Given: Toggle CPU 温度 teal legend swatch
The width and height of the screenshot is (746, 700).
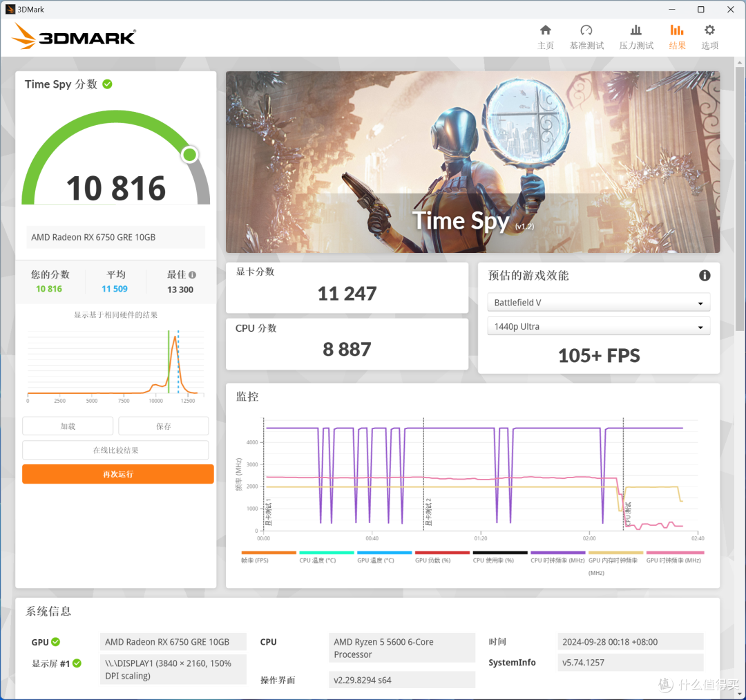Looking at the screenshot, I should pos(326,553).
